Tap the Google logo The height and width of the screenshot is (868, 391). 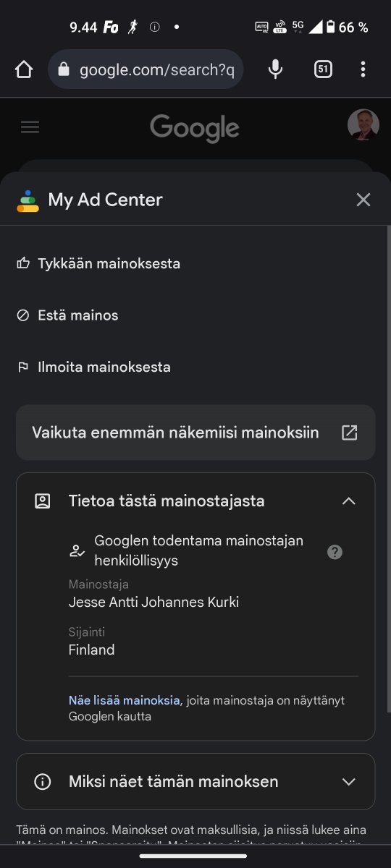click(195, 129)
